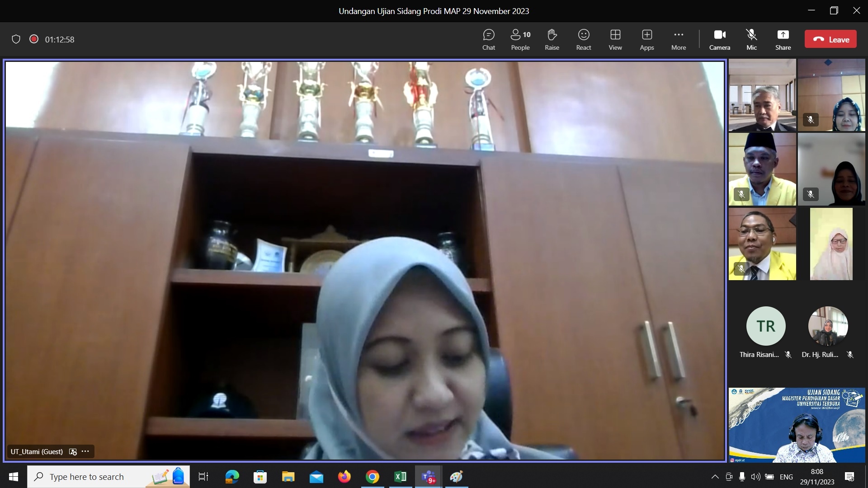Image resolution: width=868 pixels, height=488 pixels.
Task: Click the recording indicator icon
Action: pyautogui.click(x=34, y=39)
